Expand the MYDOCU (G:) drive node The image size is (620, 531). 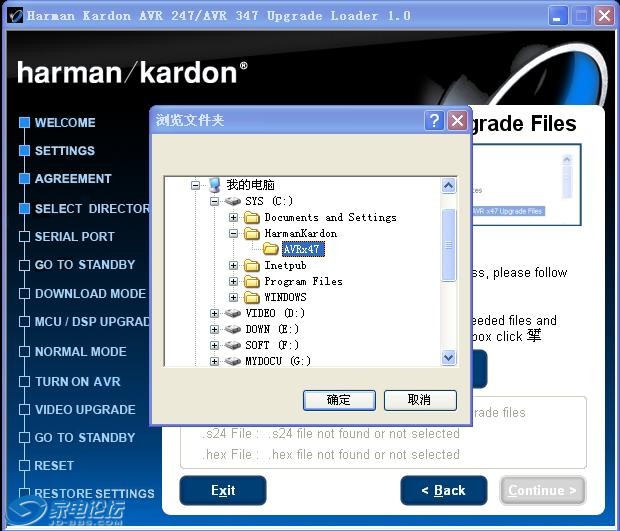pyautogui.click(x=214, y=361)
